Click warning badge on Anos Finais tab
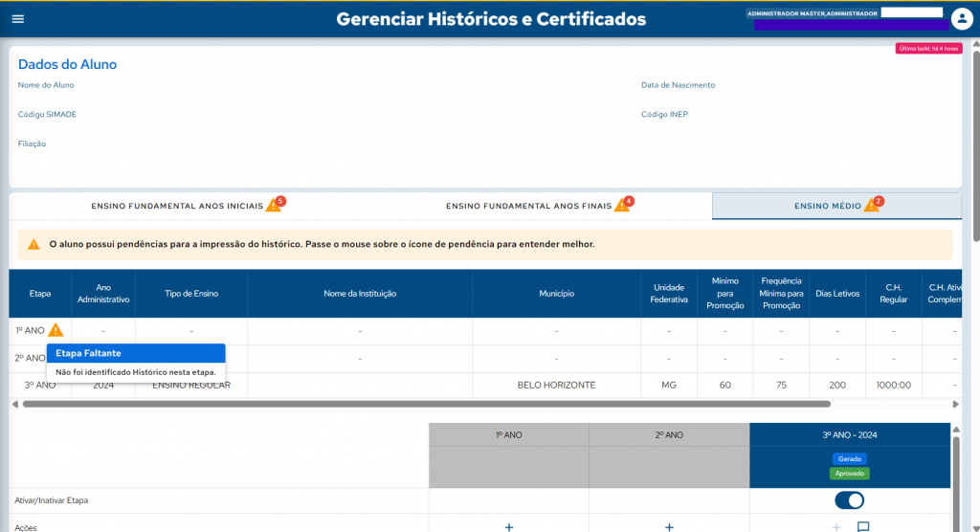 [622, 205]
